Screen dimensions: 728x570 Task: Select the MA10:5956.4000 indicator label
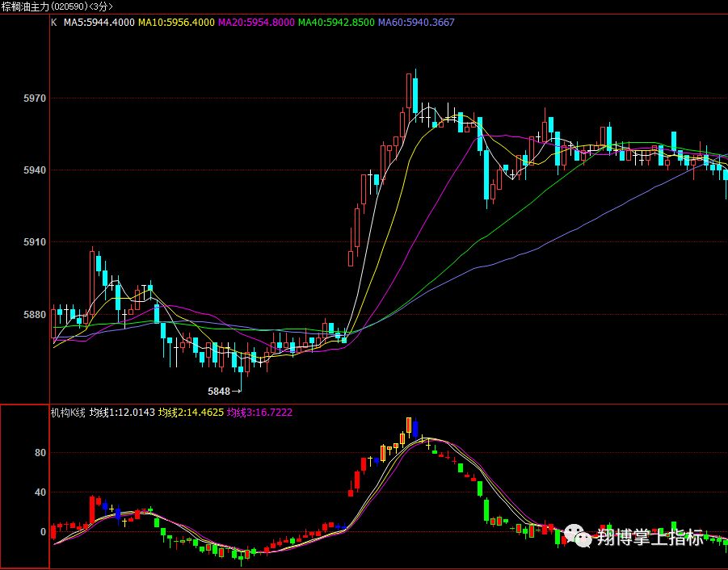point(176,23)
